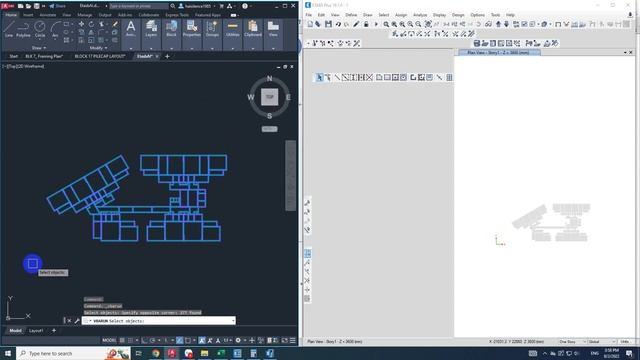This screenshot has width=640, height=360.
Task: Click the Share button in AutoCAD title bar
Action: pyautogui.click(x=58, y=6)
